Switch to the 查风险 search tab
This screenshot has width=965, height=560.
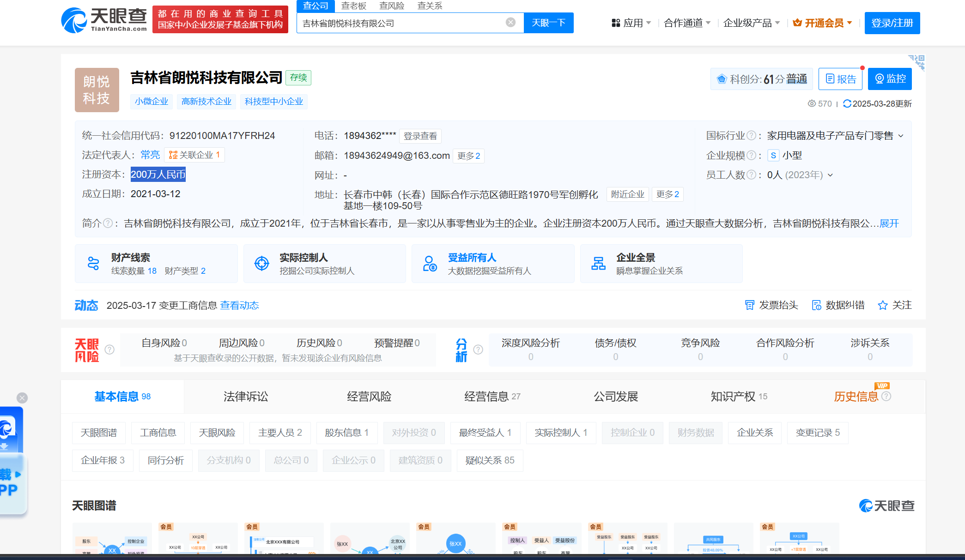coord(392,6)
